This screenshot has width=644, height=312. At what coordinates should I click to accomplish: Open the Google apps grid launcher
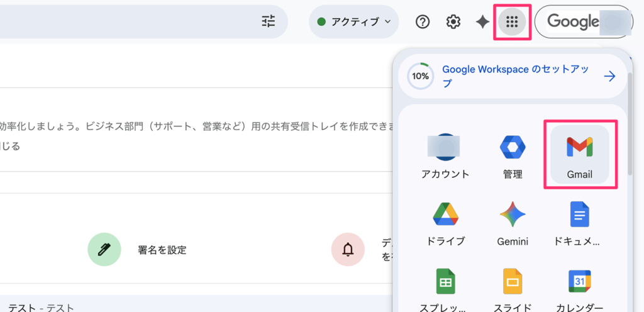coord(512,22)
